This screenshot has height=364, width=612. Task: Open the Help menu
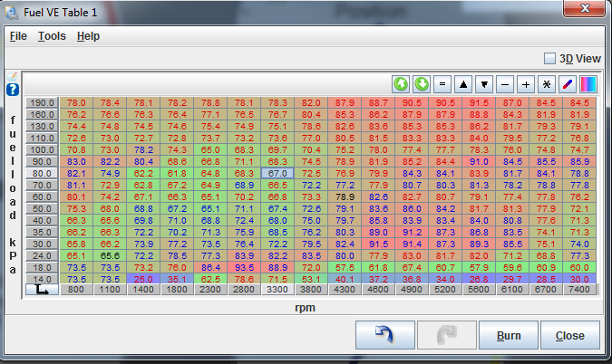pos(88,36)
